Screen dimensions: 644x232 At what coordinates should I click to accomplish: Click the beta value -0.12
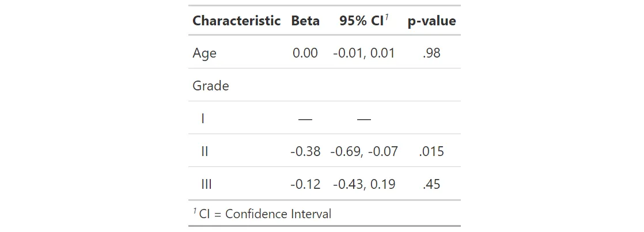coord(305,185)
